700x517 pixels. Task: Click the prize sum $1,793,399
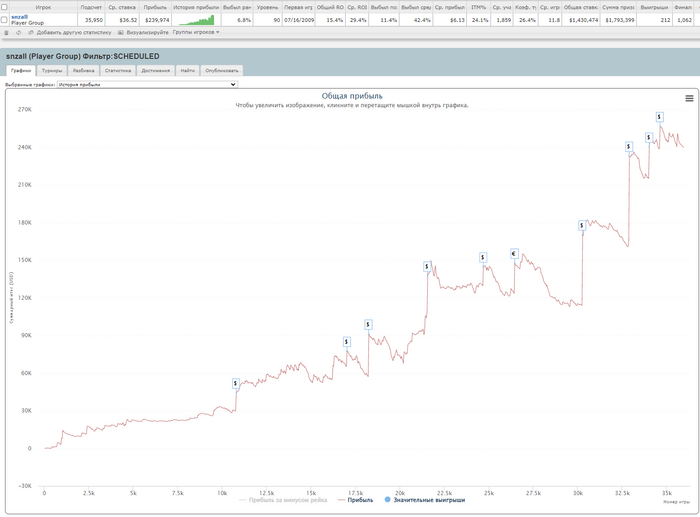pos(620,20)
